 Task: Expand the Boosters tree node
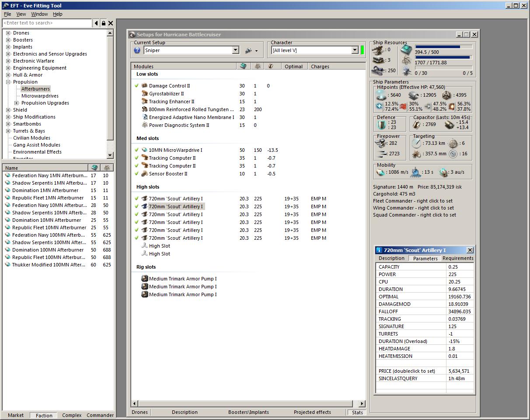point(8,40)
